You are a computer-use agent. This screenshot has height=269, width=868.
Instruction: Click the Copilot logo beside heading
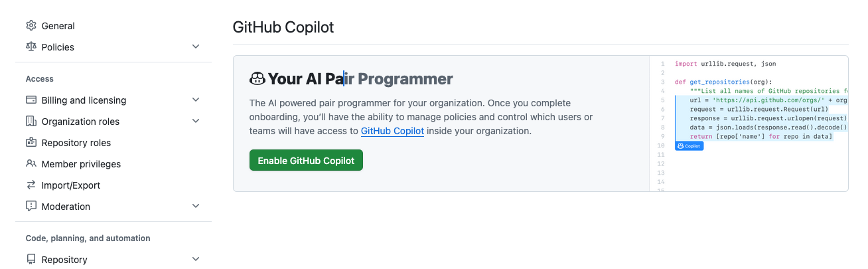coord(257,79)
